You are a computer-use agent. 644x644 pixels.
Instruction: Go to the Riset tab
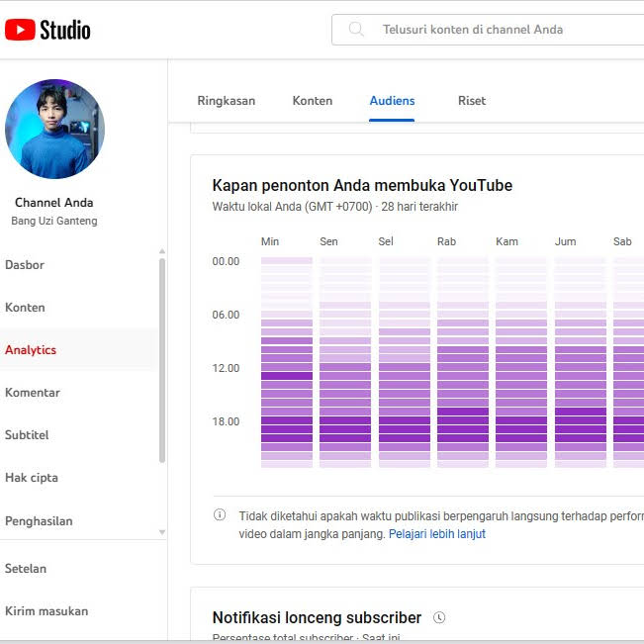click(472, 101)
